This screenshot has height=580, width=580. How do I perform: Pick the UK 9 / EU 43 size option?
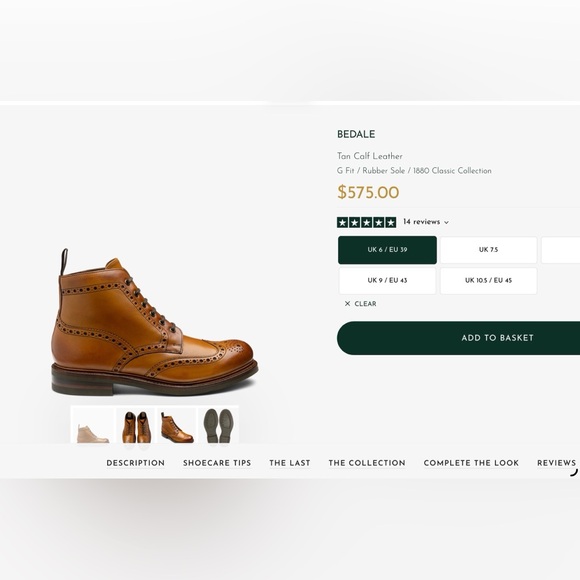387,281
